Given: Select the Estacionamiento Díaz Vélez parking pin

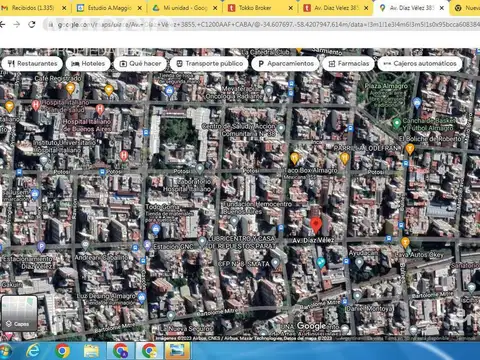Looking at the screenshot, I should (41, 247).
